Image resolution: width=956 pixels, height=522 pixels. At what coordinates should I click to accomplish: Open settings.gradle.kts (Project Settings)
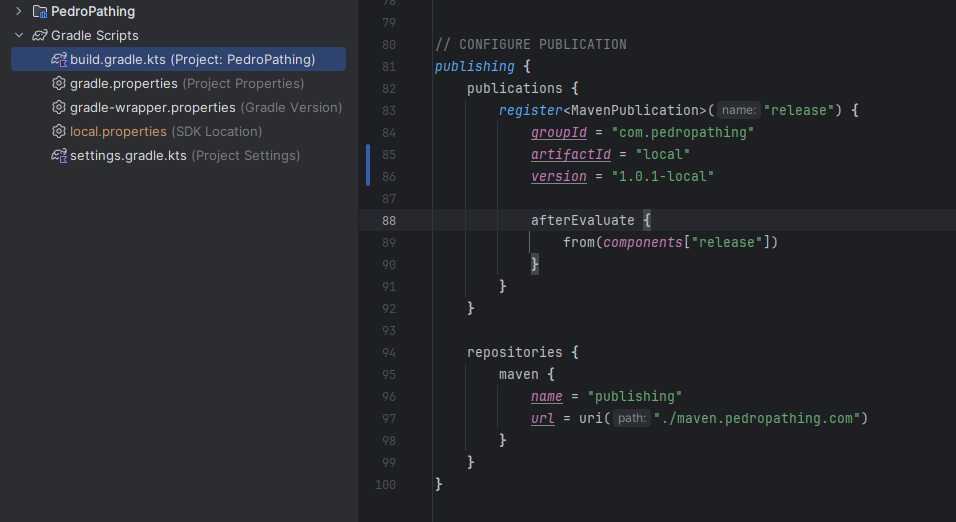178,156
